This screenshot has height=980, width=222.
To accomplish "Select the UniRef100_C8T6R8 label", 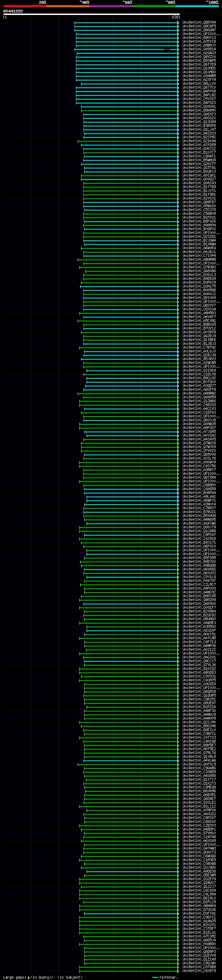I will coord(199,967).
